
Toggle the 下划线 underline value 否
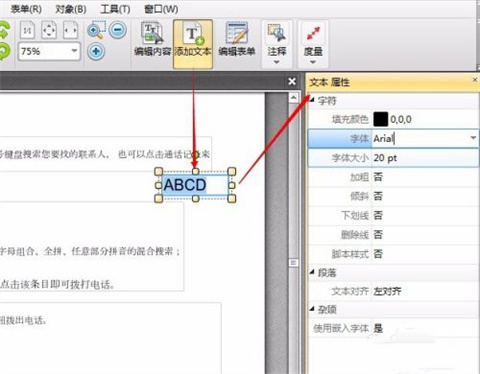point(378,215)
